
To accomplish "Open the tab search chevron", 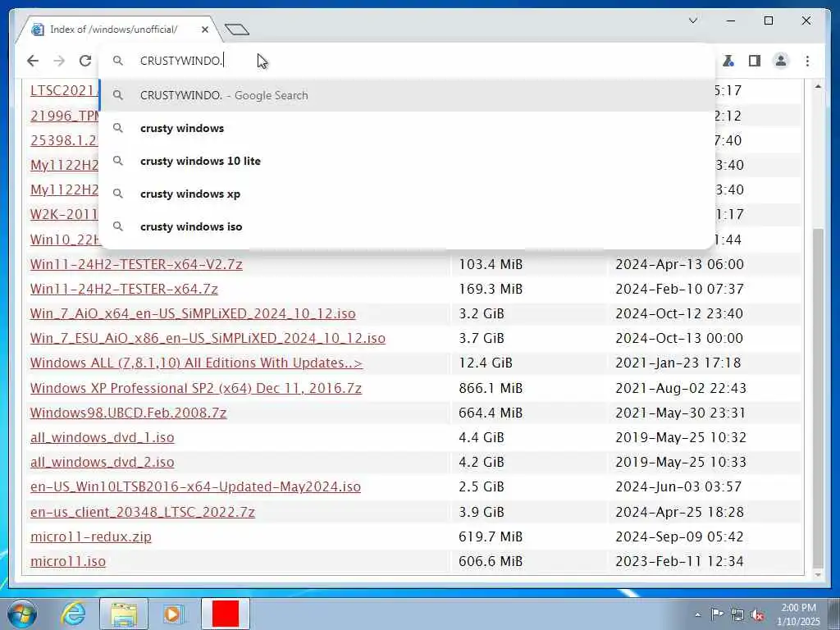I will pyautogui.click(x=692, y=21).
